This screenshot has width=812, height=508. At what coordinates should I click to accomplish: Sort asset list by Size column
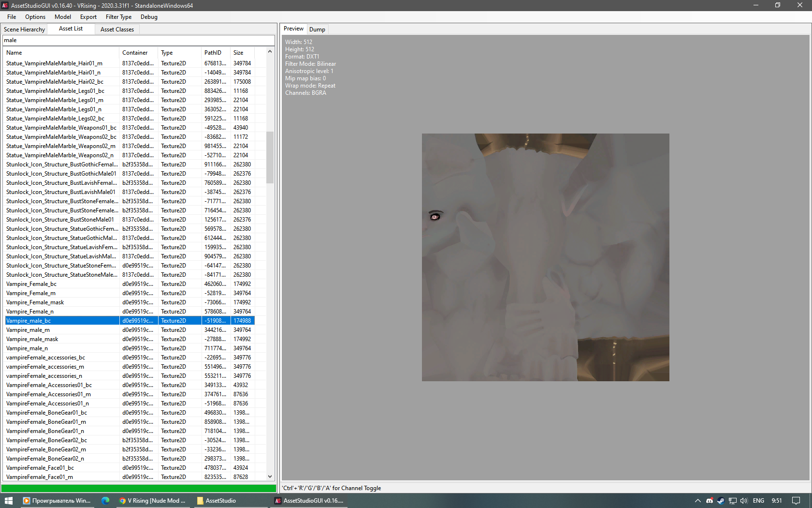238,53
